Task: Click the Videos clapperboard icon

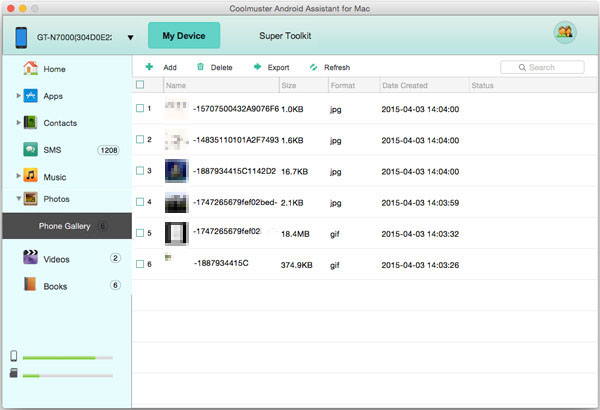Action: coord(30,259)
